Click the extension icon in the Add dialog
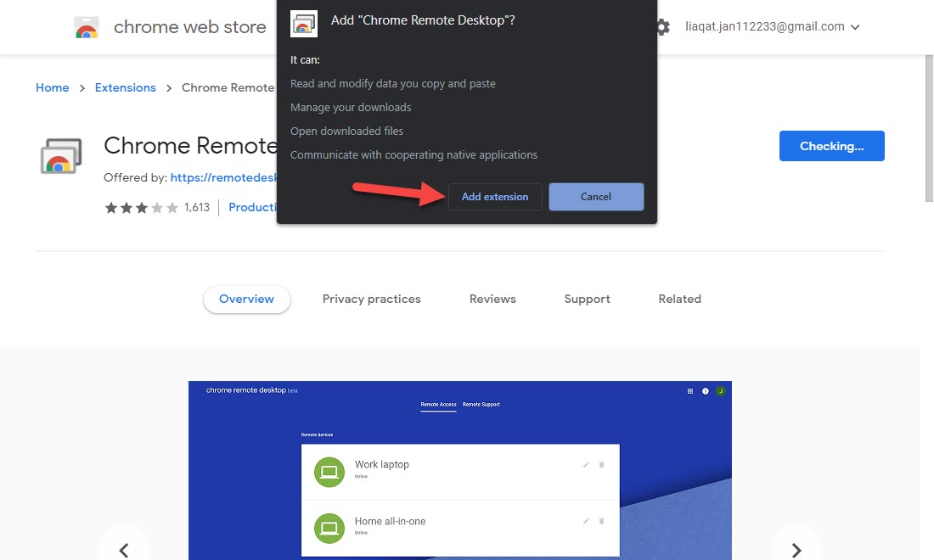The image size is (934, 560). [x=304, y=23]
